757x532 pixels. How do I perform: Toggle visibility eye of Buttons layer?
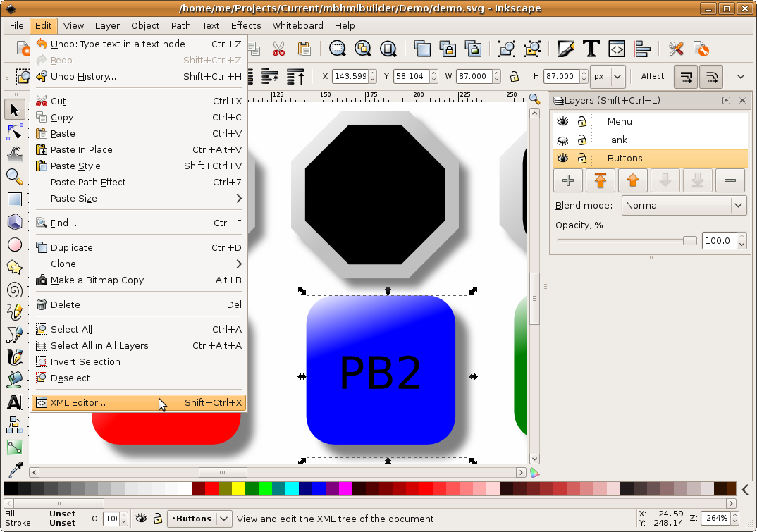pyautogui.click(x=562, y=158)
